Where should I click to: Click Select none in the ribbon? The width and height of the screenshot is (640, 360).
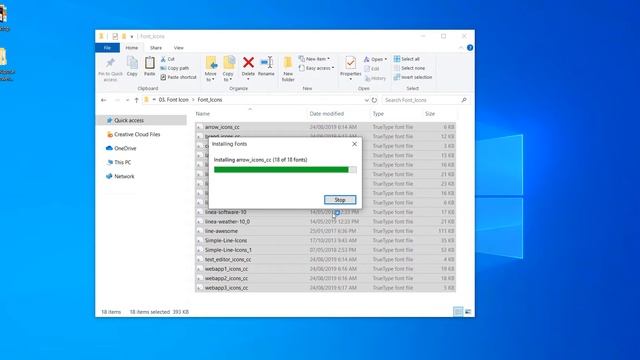[x=409, y=68]
